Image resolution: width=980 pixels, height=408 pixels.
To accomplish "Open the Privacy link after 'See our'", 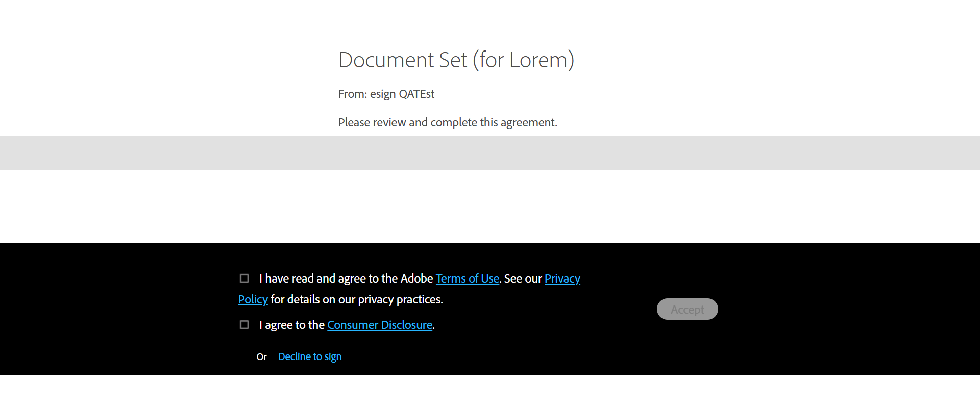I will pos(562,279).
